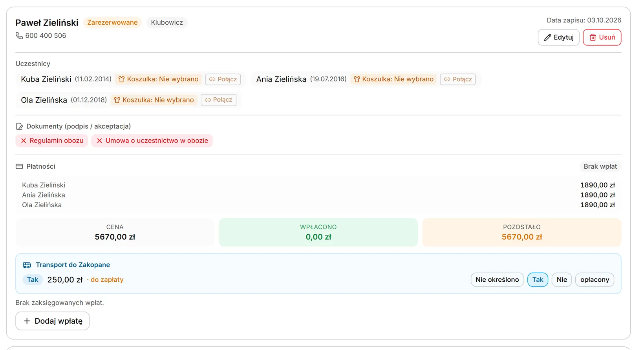Mark transport as 'opłacony'
Screen dimensions: 644x350
pos(595,280)
